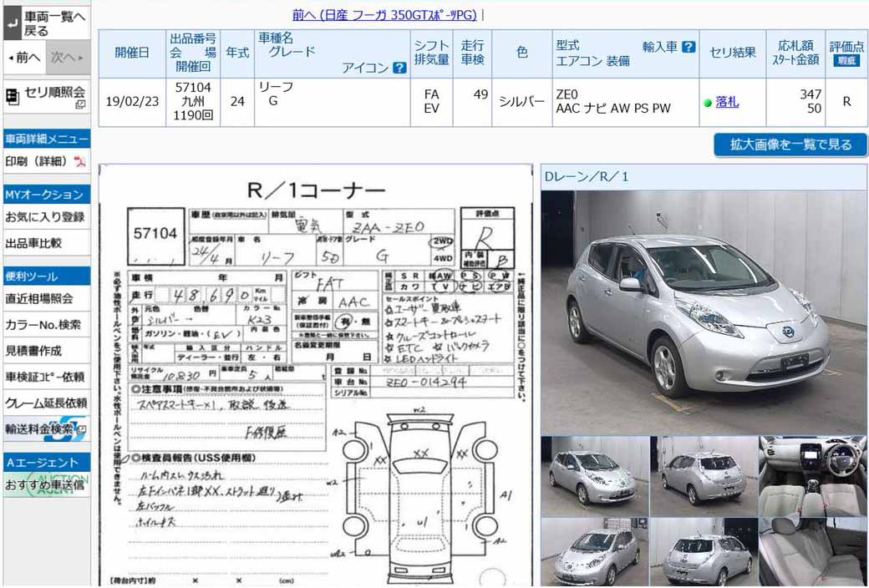View the rear seat interior thumbnail

pyautogui.click(x=812, y=552)
